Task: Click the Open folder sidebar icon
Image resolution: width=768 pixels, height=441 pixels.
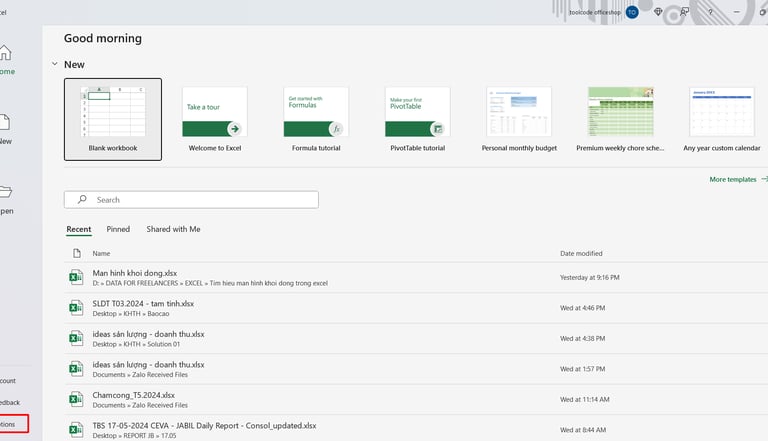Action: coord(5,192)
